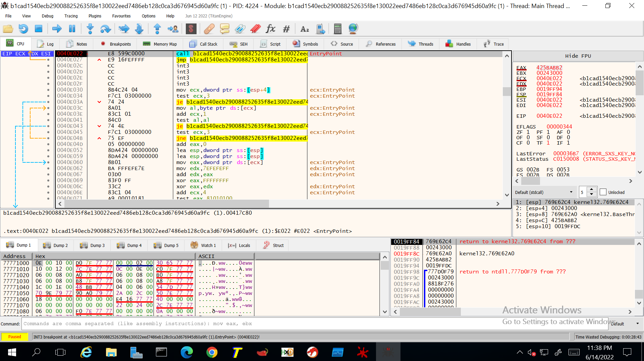Restart the debugged program
The image size is (644, 361).
(23, 29)
